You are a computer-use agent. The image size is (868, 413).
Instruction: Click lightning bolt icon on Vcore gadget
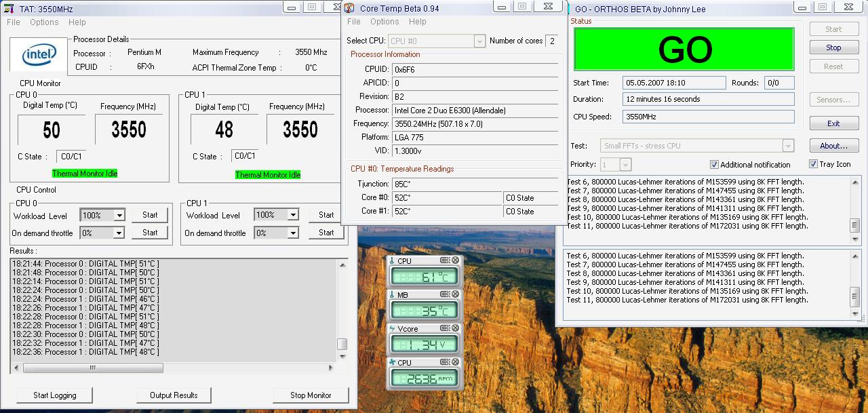[x=392, y=329]
